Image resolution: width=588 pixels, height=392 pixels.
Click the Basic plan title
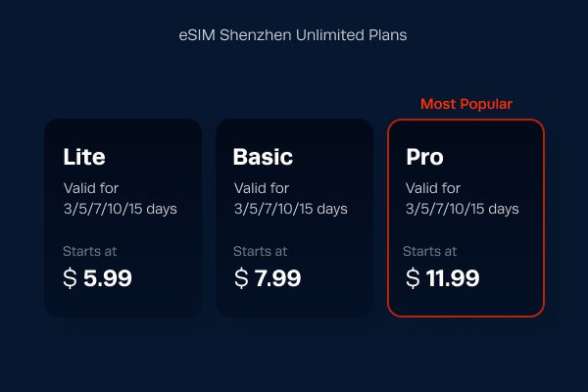pyautogui.click(x=263, y=157)
